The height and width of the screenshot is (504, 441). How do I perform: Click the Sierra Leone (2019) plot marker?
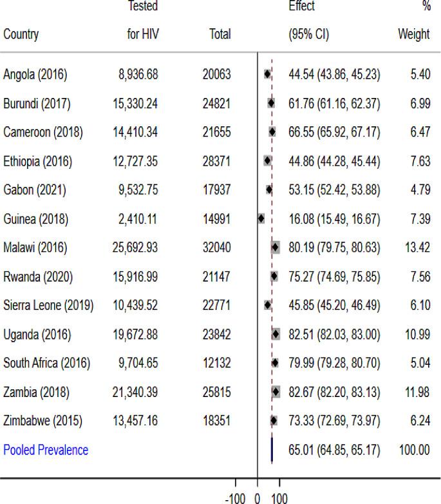coord(268,305)
